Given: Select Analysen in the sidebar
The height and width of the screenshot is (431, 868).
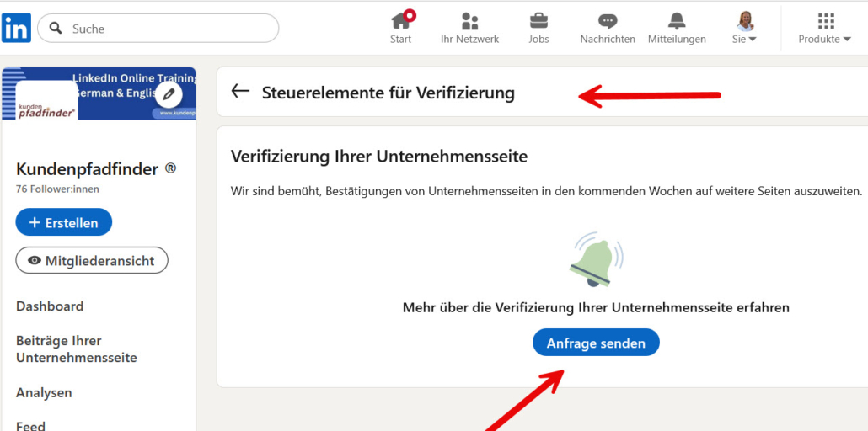Looking at the screenshot, I should [x=44, y=393].
